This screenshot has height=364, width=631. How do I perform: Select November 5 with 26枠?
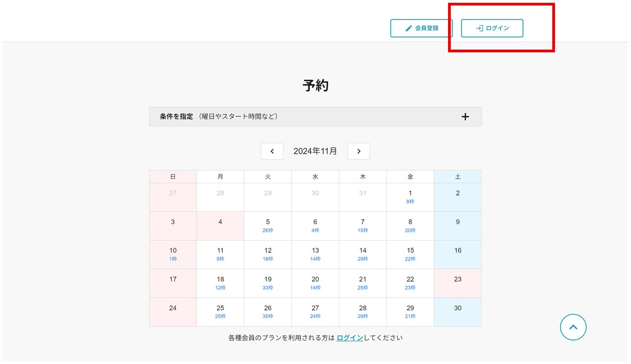point(268,226)
